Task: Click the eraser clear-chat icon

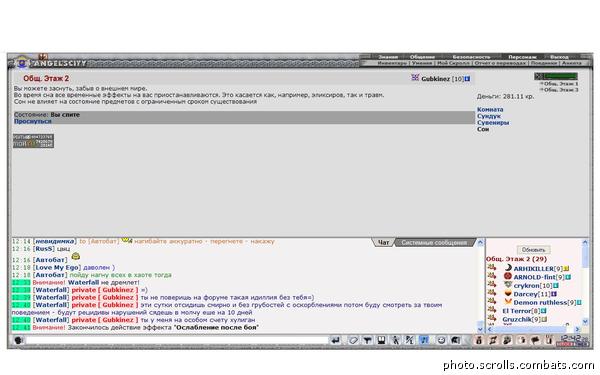Action: click(353, 340)
